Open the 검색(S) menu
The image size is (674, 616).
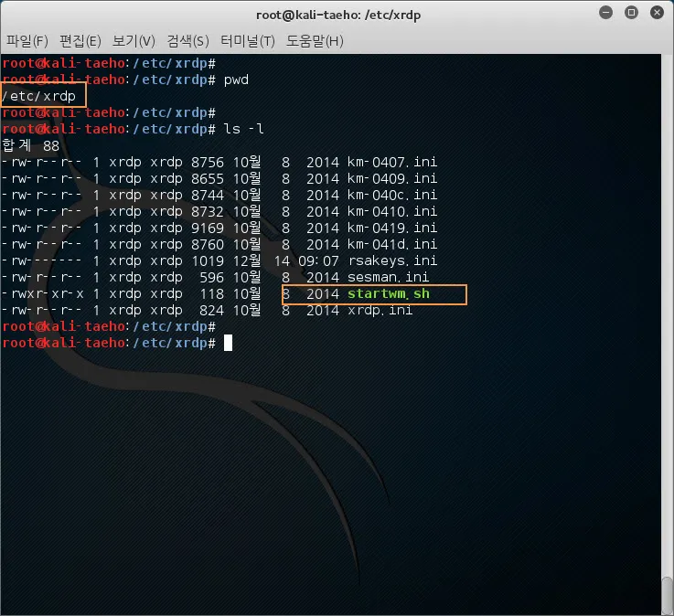point(187,41)
